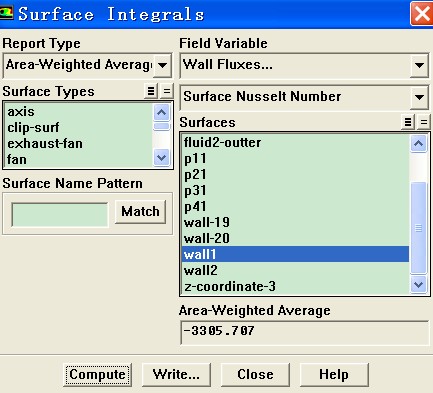The image size is (433, 393).
Task: Select wall2 in Surfaces list
Action: [x=295, y=270]
